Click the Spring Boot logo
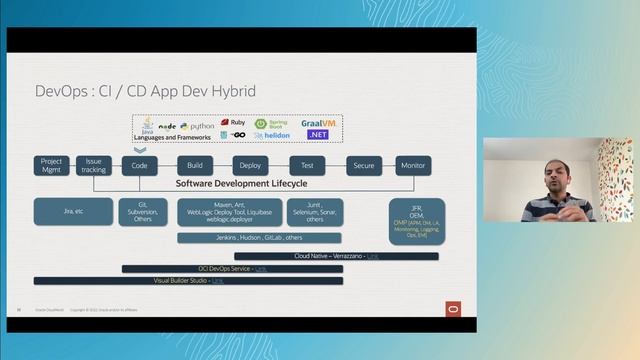The image size is (640, 360). pos(271,124)
